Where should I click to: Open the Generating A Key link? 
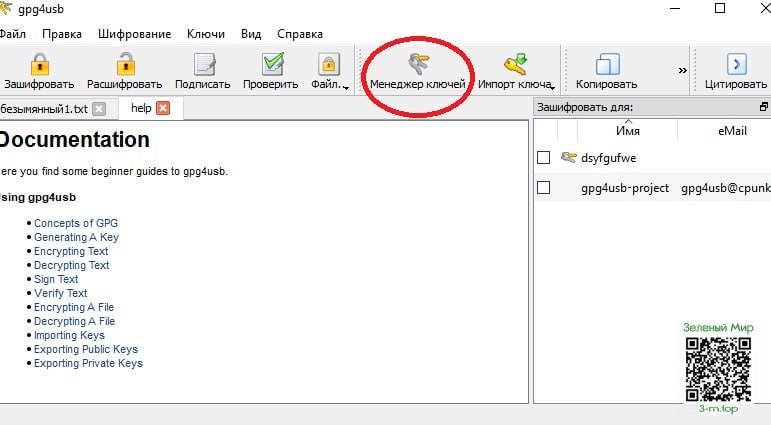76,237
